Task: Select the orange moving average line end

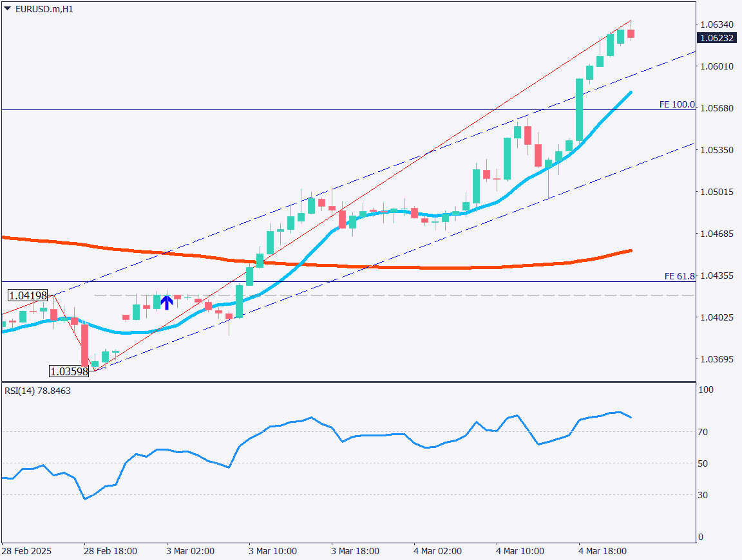Action: (629, 250)
